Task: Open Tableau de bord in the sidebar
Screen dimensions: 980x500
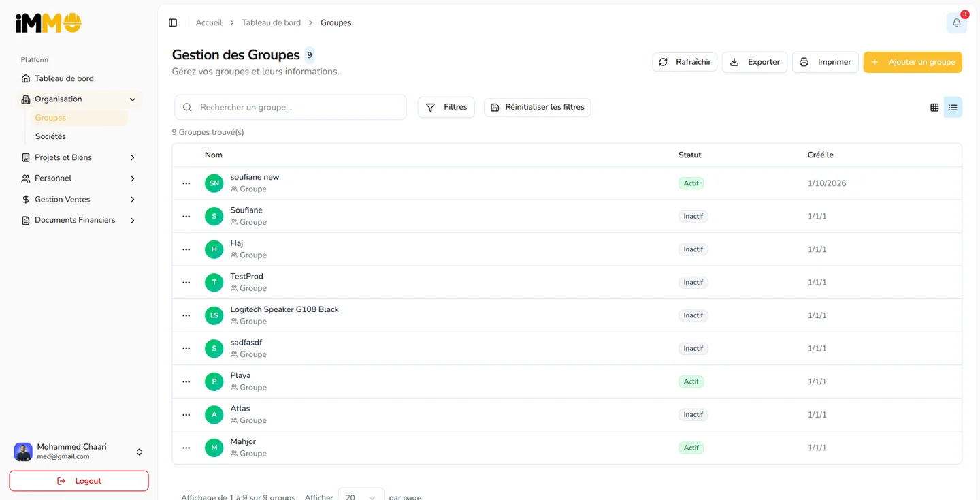Action: click(x=79, y=78)
